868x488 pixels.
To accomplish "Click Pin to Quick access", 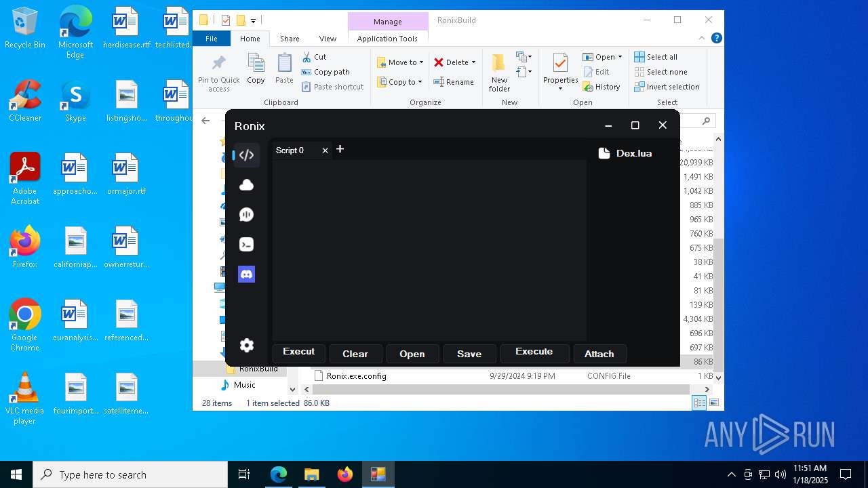I will [x=219, y=74].
